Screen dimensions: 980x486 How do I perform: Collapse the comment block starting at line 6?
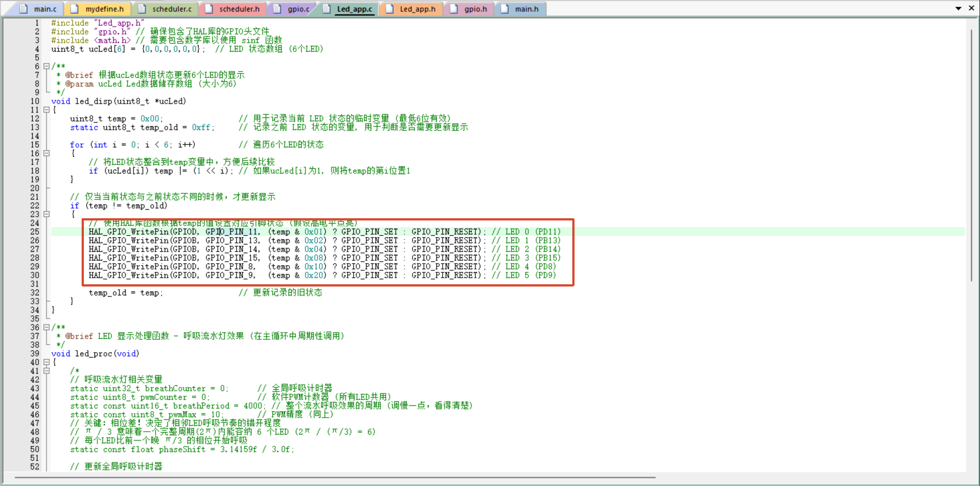pyautogui.click(x=46, y=66)
